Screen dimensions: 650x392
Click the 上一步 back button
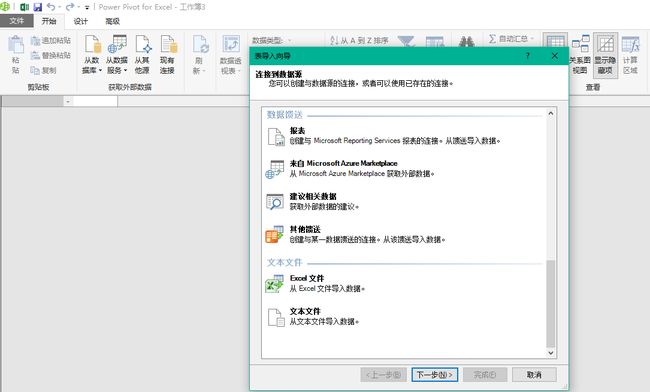click(x=383, y=375)
